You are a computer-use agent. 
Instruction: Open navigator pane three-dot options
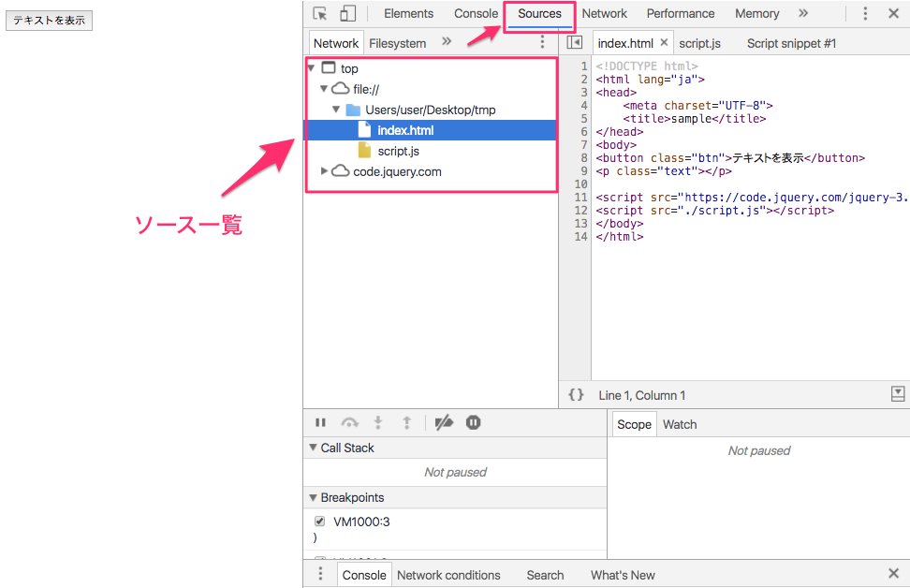pyautogui.click(x=542, y=41)
